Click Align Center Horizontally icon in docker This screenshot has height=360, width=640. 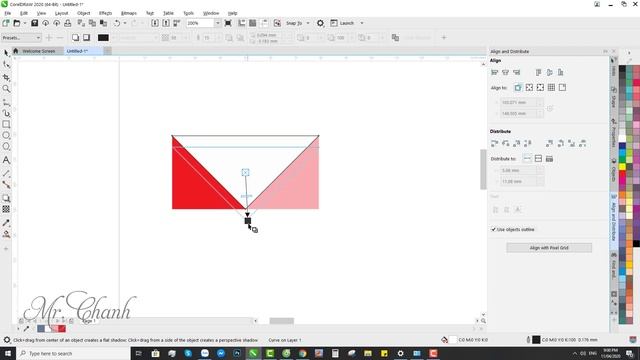pos(505,72)
